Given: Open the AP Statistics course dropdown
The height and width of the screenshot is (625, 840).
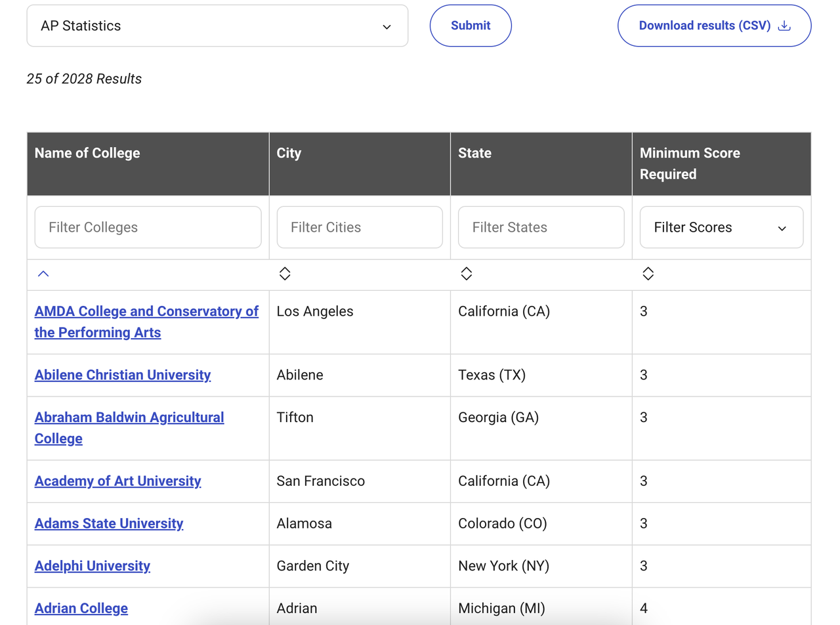Looking at the screenshot, I should coord(217,26).
